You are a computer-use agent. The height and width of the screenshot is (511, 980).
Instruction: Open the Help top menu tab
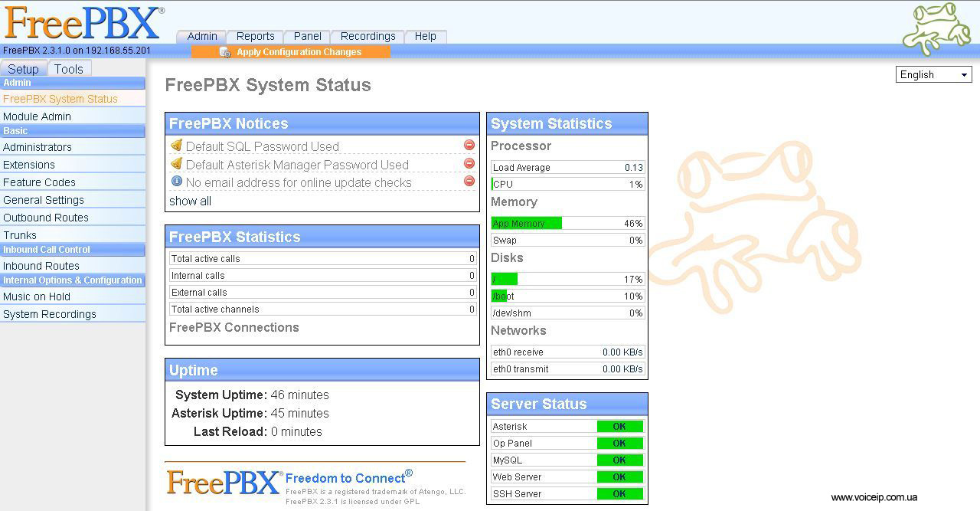(426, 36)
